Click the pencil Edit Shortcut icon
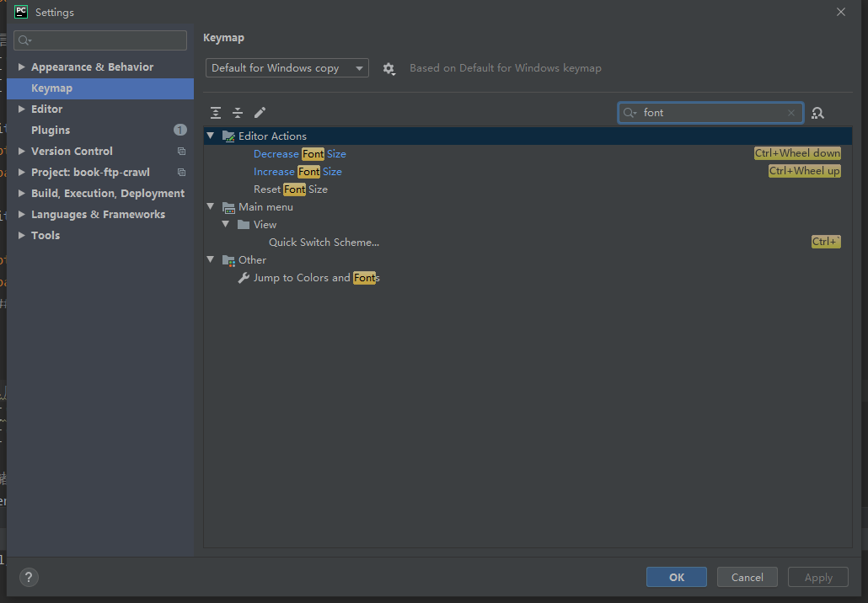The image size is (868, 603). [x=260, y=113]
